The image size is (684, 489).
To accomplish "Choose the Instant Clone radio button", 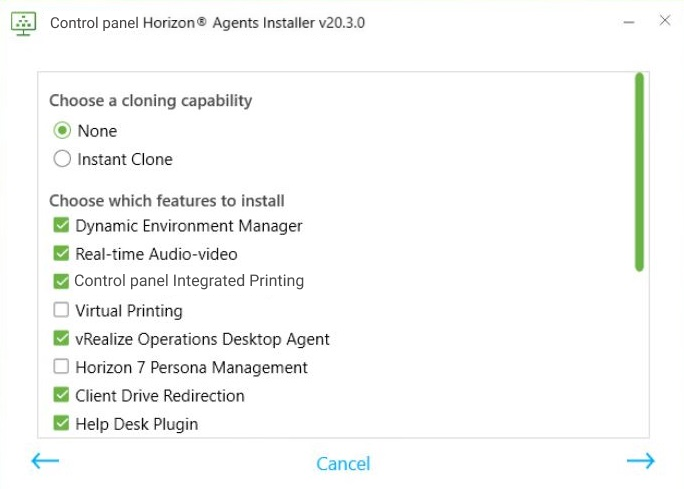I will tap(62, 159).
